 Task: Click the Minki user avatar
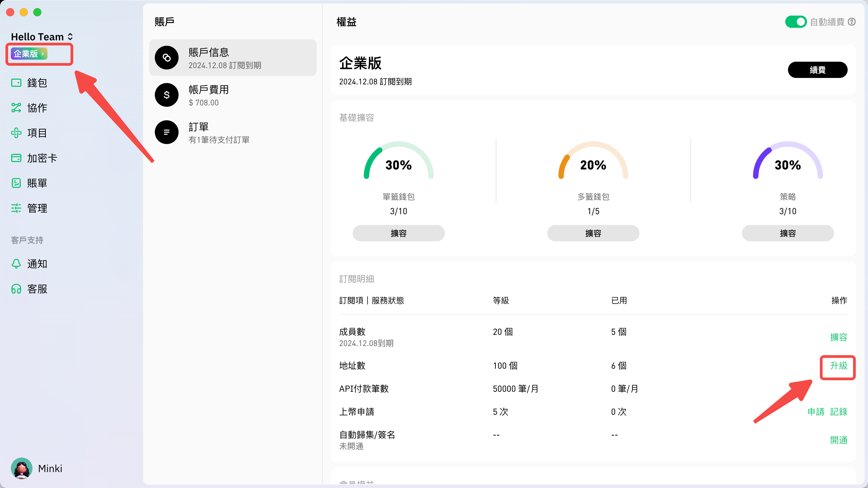(22, 468)
